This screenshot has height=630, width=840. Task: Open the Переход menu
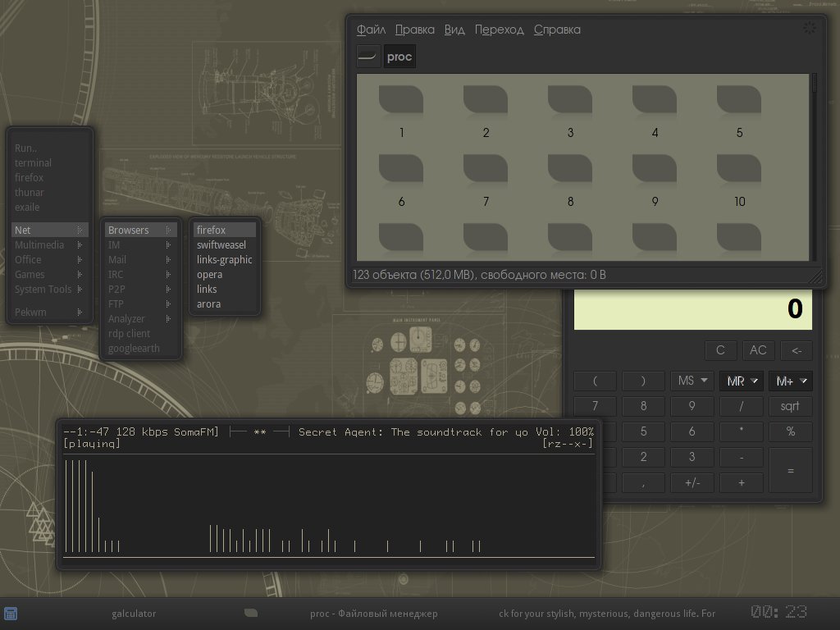500,30
